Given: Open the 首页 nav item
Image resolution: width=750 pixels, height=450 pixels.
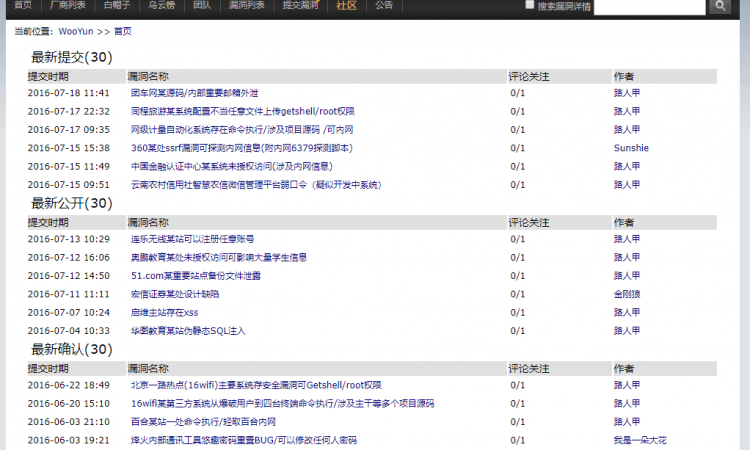Looking at the screenshot, I should click(23, 5).
